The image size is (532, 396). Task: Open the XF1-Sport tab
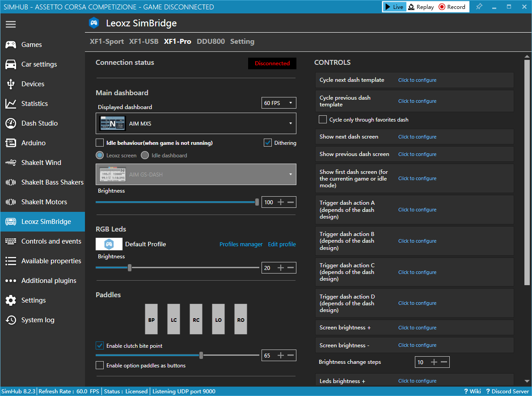[x=107, y=41]
